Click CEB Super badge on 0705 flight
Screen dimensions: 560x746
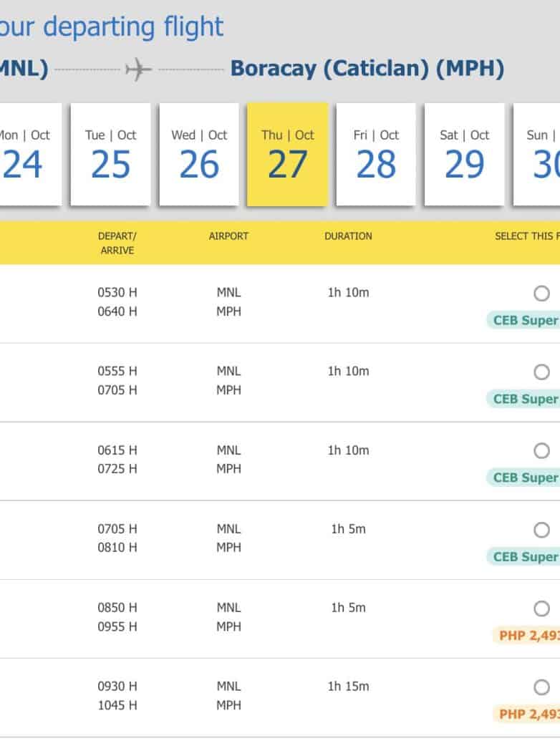click(524, 556)
